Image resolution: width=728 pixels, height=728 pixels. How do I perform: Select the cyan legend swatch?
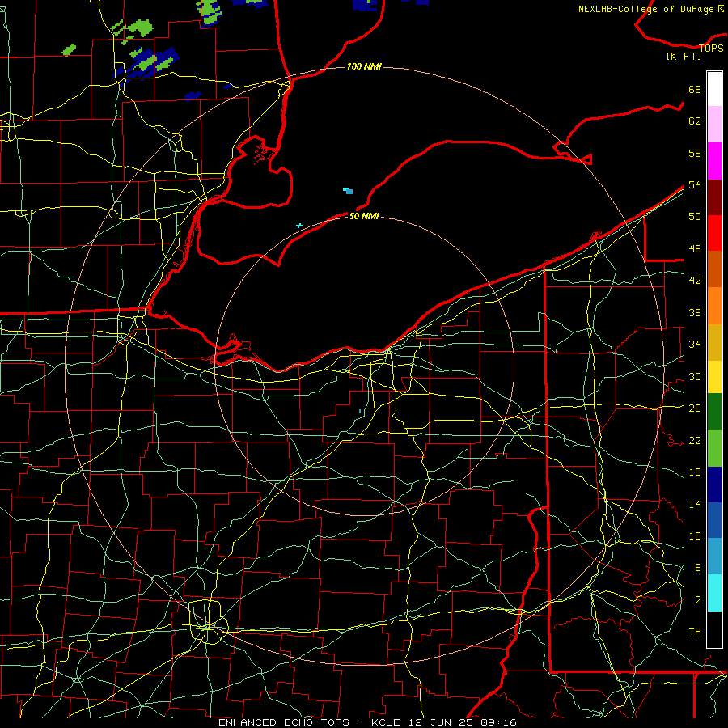tap(714, 593)
